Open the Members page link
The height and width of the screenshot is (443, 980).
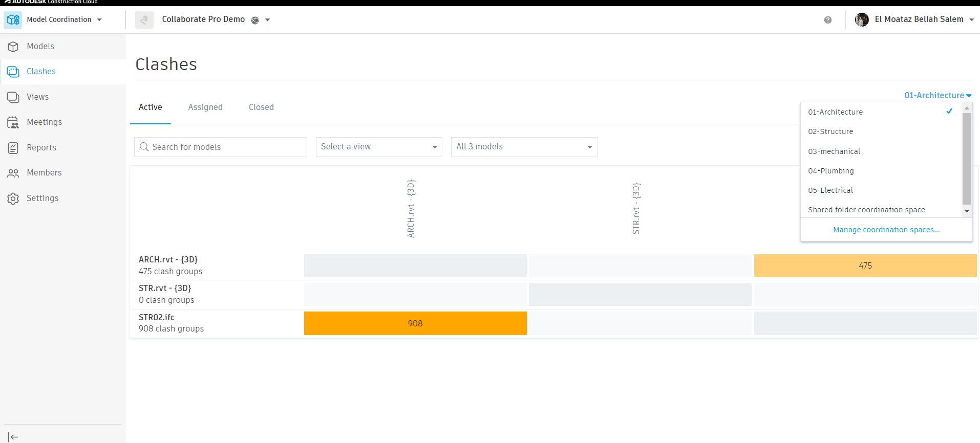tap(44, 173)
